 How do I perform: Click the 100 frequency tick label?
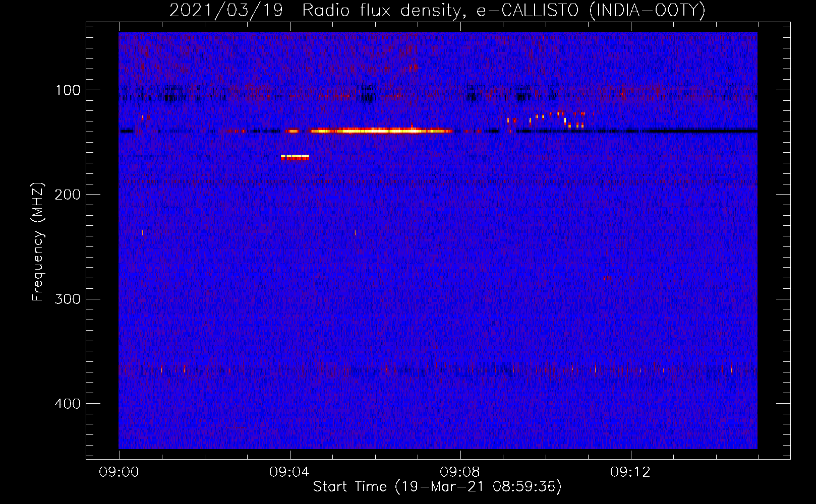[x=68, y=90]
